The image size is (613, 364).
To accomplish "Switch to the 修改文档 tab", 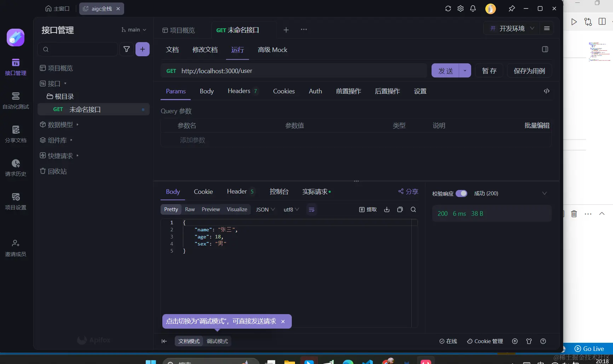I will click(x=205, y=50).
